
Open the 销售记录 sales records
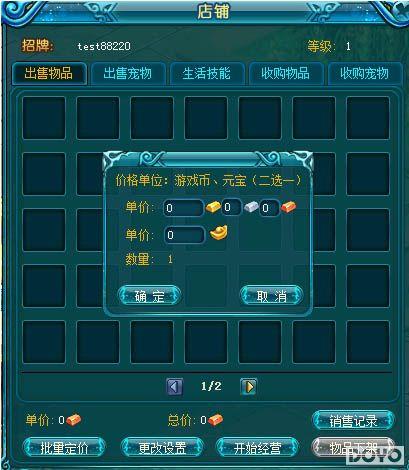(x=354, y=421)
